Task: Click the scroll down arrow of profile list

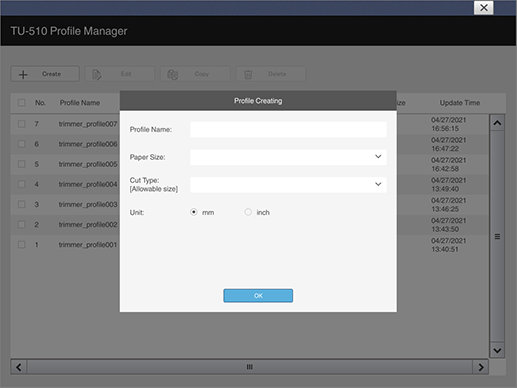Action: click(x=497, y=350)
